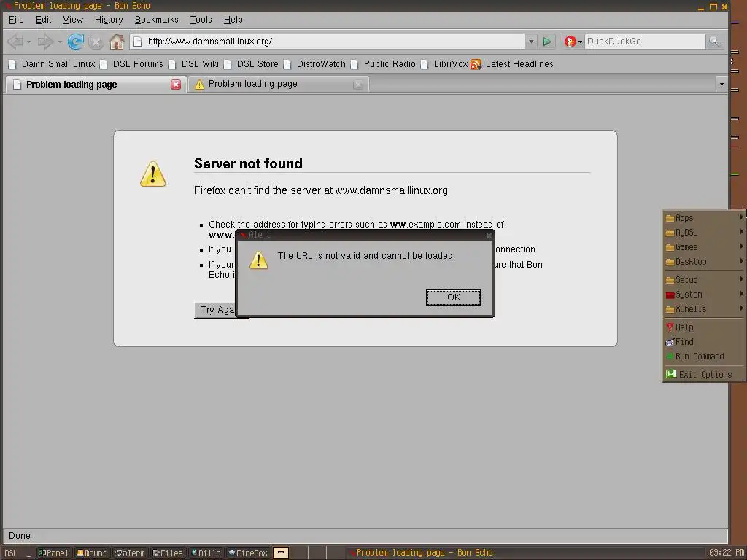Viewport: 747px width, 560px height.
Task: Click the Mount taskbar launcher
Action: (x=92, y=553)
